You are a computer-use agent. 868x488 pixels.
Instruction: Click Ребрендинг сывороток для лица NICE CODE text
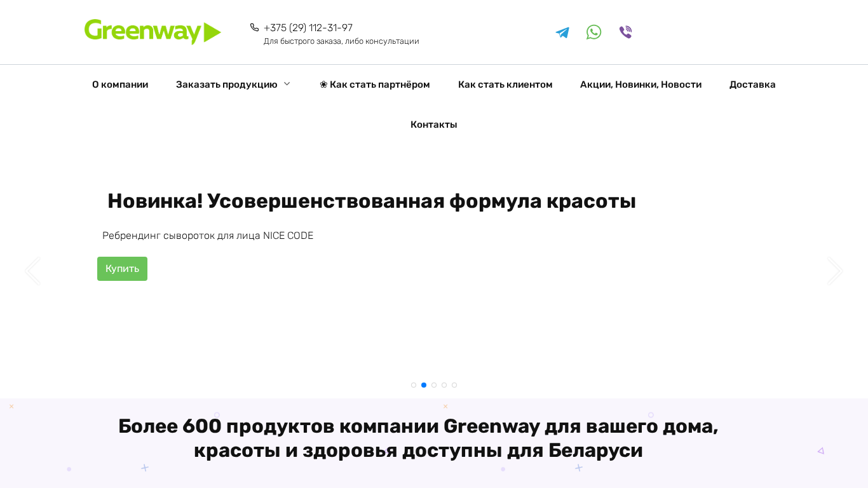pyautogui.click(x=208, y=236)
